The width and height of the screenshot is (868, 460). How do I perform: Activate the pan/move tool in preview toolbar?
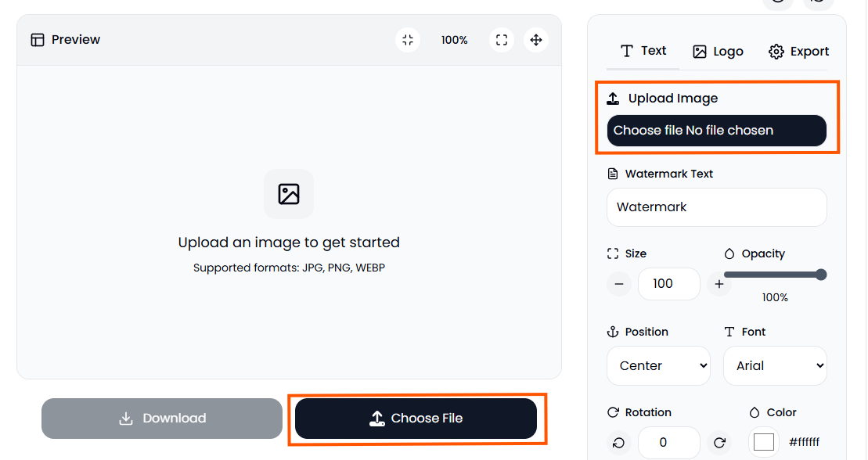[x=536, y=39]
